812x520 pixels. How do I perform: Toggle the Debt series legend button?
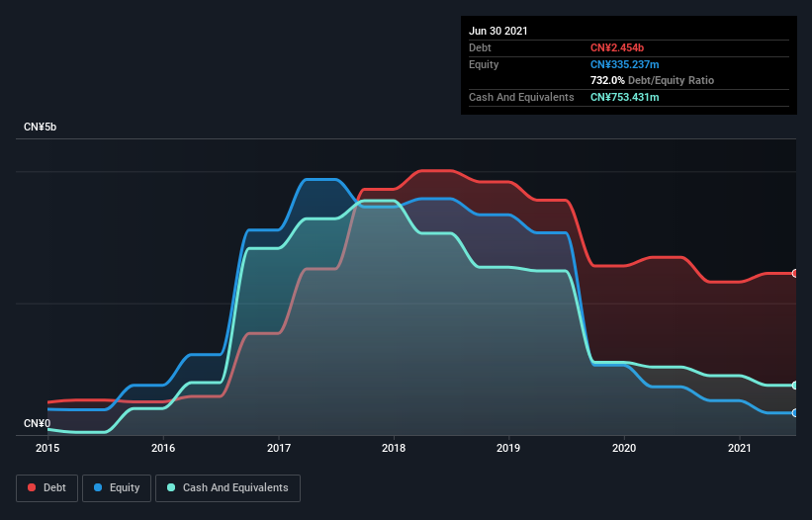[47, 488]
